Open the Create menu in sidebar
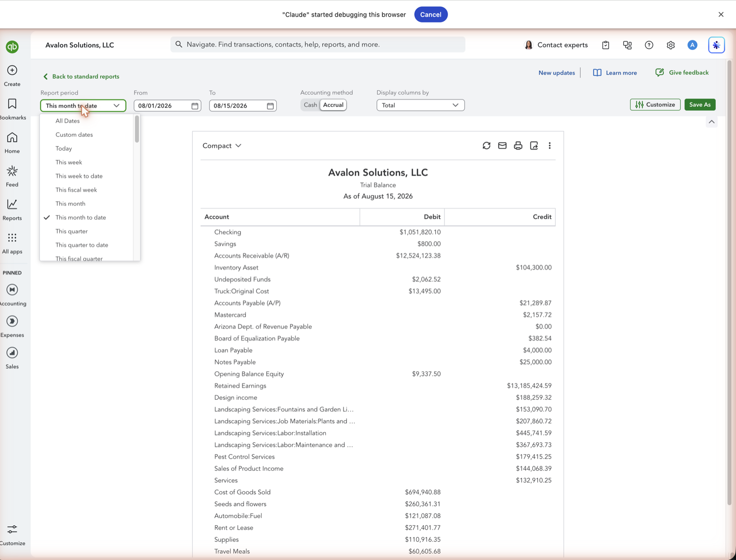 pyautogui.click(x=12, y=76)
